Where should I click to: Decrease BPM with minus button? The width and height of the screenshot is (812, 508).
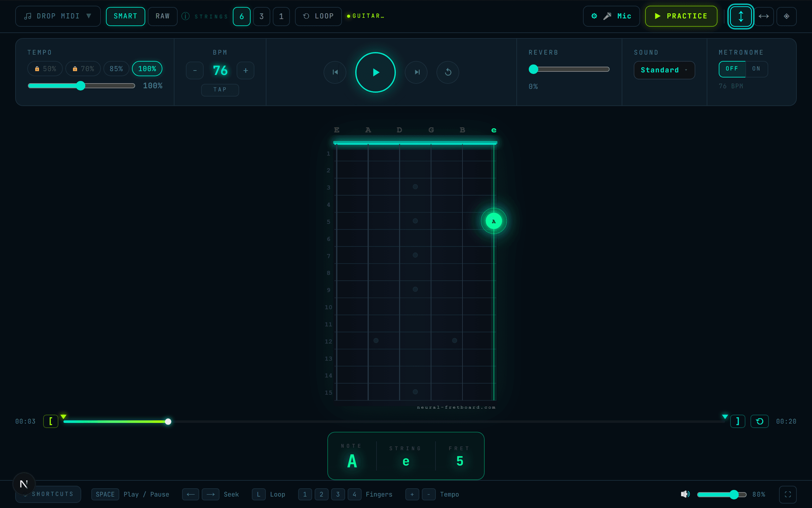(195, 70)
